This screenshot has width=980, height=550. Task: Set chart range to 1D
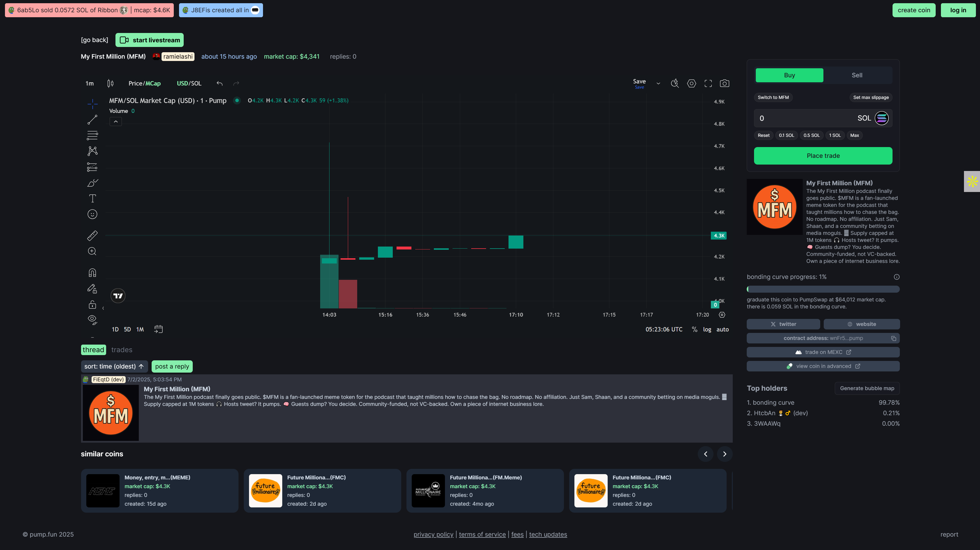pos(115,330)
